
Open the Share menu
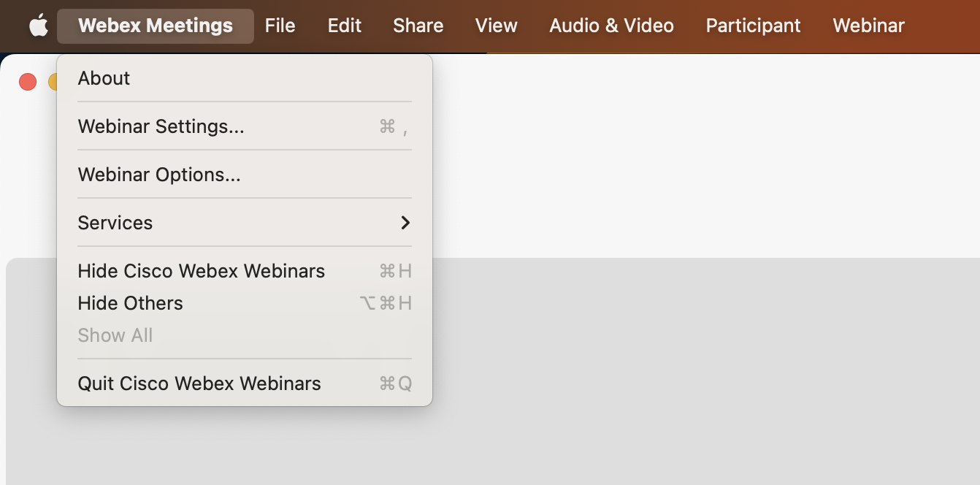[x=418, y=26]
